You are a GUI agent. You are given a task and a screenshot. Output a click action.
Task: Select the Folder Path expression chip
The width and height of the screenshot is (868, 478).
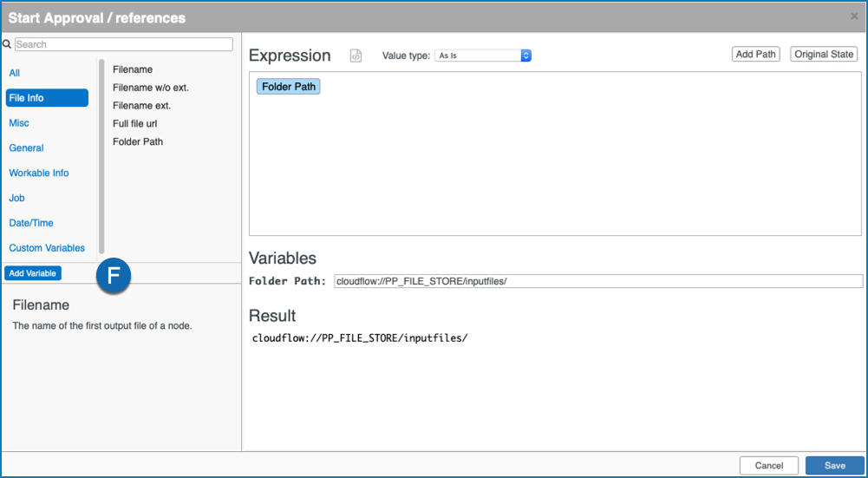pyautogui.click(x=289, y=87)
